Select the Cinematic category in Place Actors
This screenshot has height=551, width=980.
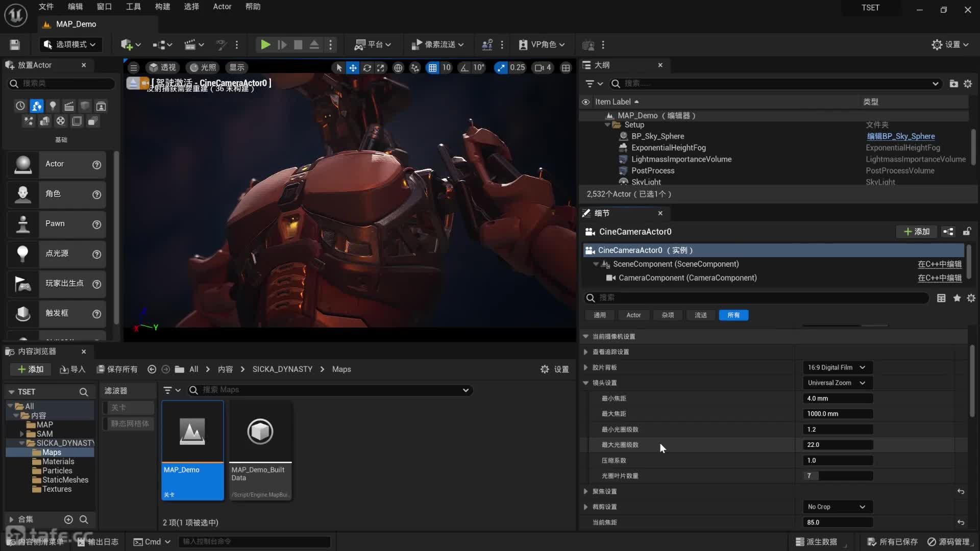[x=69, y=106]
